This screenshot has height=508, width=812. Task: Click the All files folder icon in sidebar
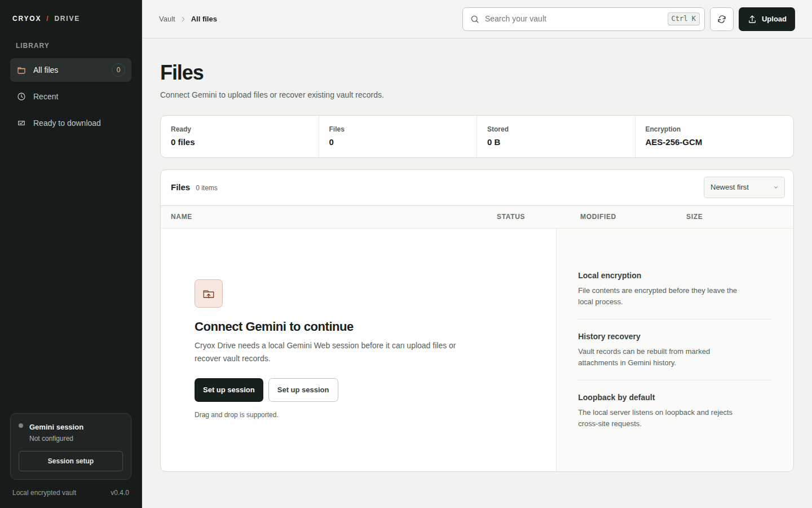[21, 70]
